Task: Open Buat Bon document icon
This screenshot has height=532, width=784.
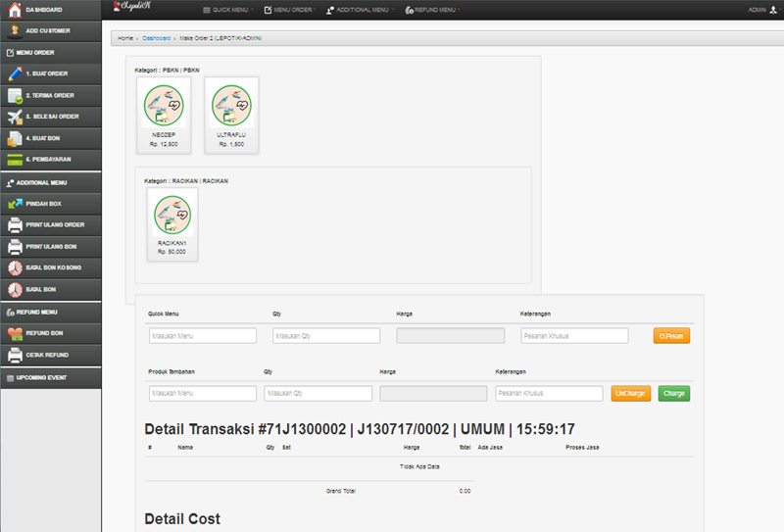Action: 15,138
